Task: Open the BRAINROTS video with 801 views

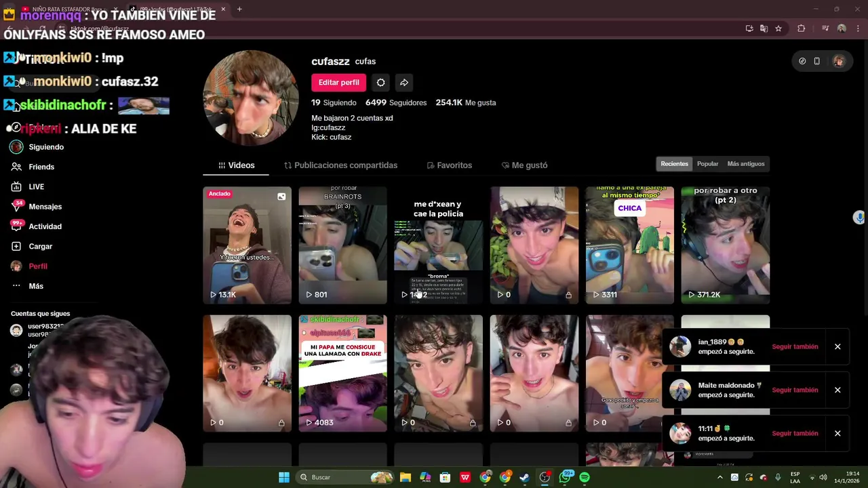Action: point(342,245)
